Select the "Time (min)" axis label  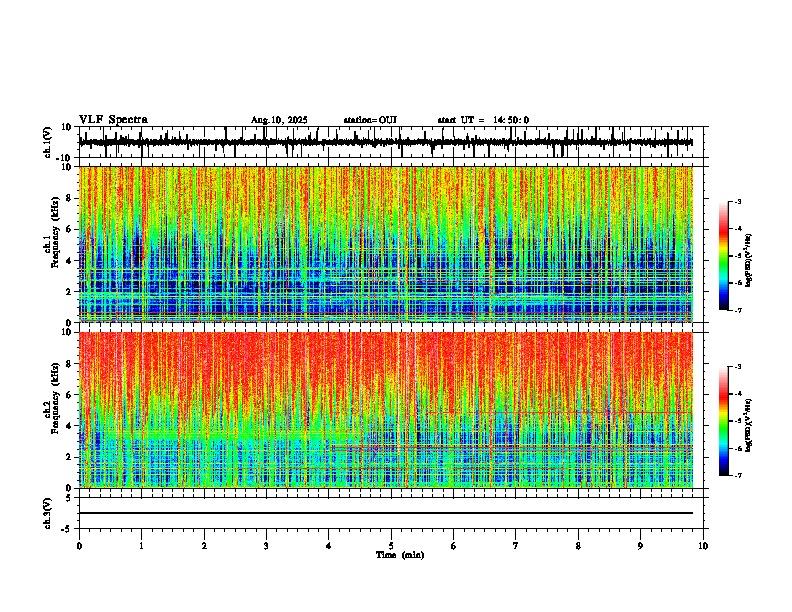point(400,555)
